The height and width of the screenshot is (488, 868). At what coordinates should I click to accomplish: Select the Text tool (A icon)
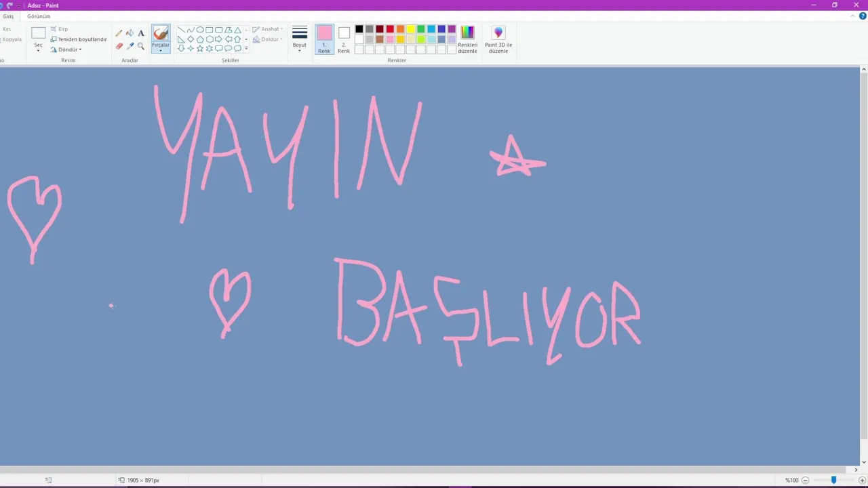tap(141, 33)
